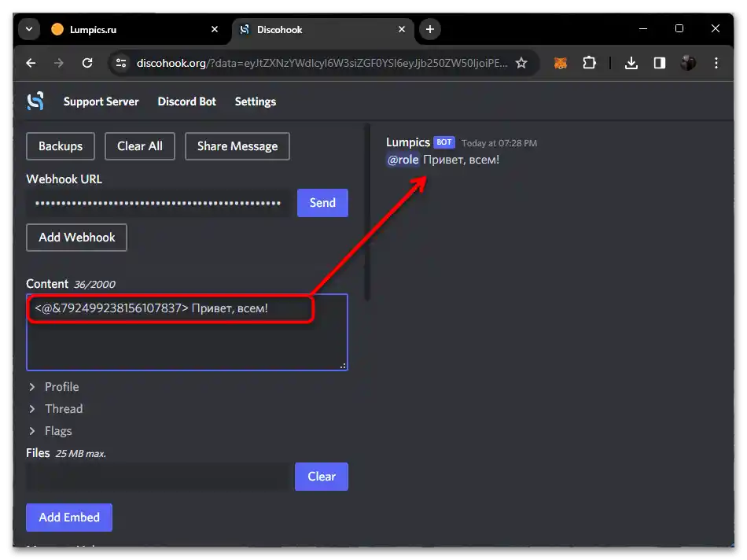Expand the Thread section
This screenshot has width=747, height=560.
[56, 408]
